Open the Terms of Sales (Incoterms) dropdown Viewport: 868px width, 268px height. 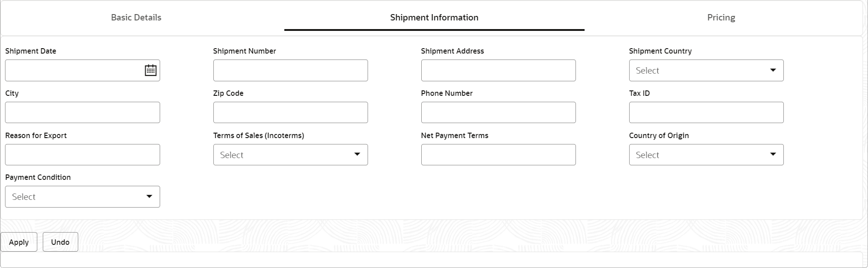(290, 155)
